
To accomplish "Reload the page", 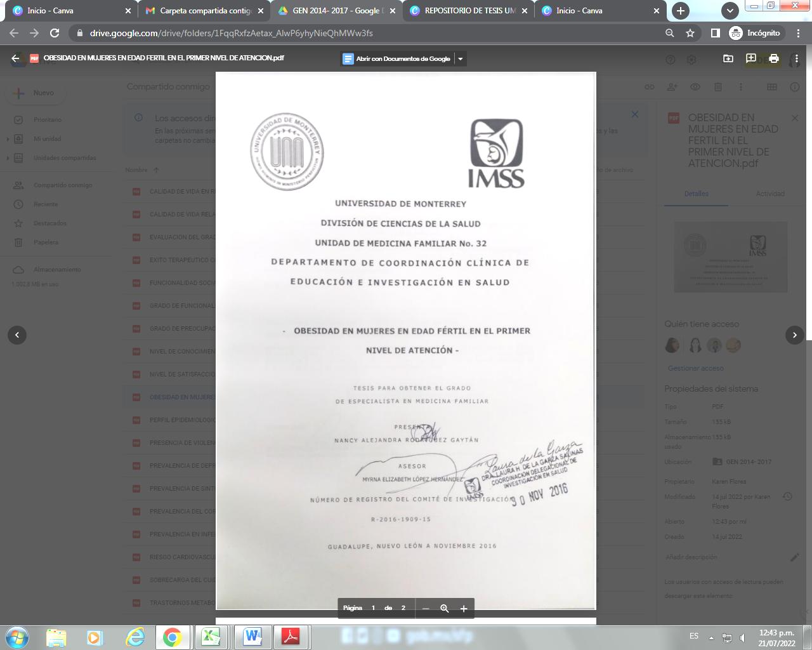I will [x=55, y=33].
